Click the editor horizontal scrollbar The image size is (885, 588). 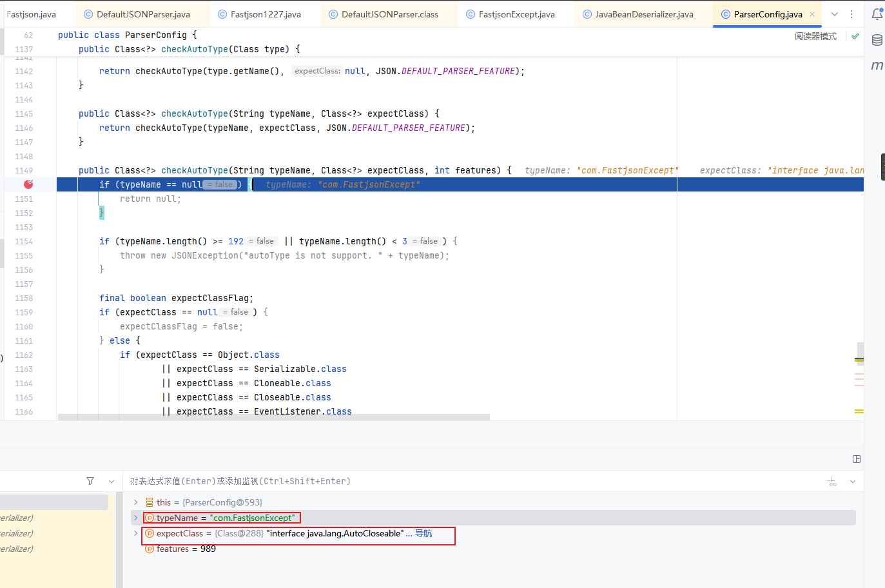(274, 417)
